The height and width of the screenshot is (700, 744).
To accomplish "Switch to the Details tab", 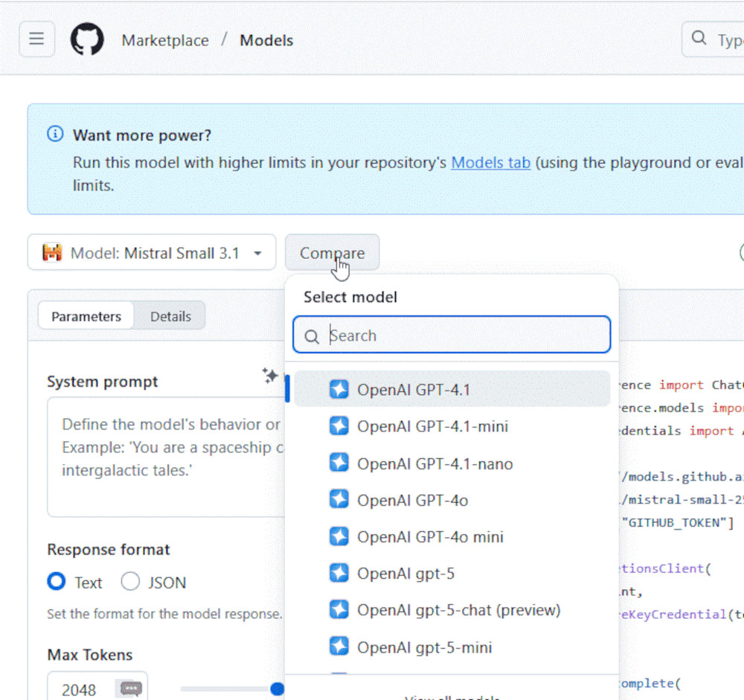I will click(x=170, y=316).
